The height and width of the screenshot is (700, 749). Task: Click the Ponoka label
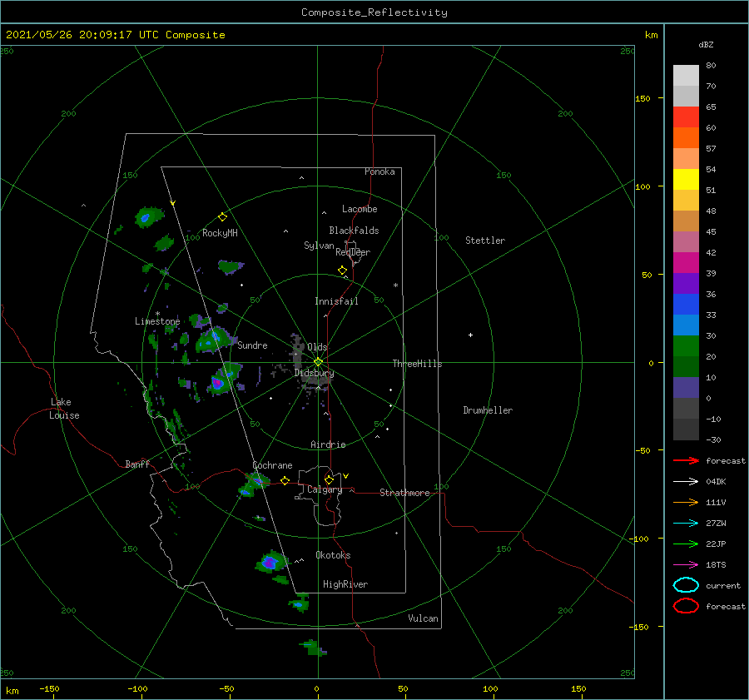tap(379, 171)
